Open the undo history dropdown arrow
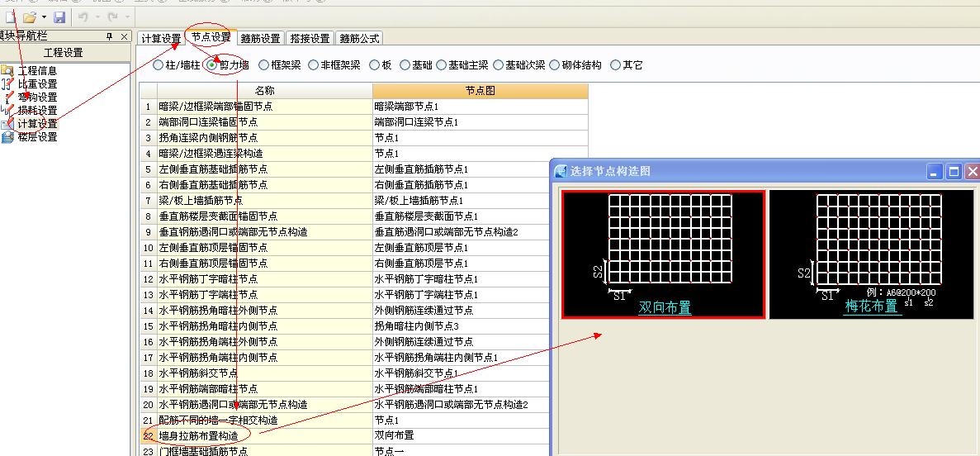The width and height of the screenshot is (980, 456). pos(97,17)
